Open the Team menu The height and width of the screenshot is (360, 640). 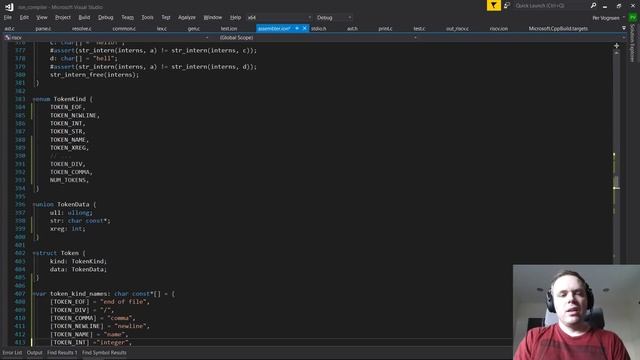[x=127, y=18]
